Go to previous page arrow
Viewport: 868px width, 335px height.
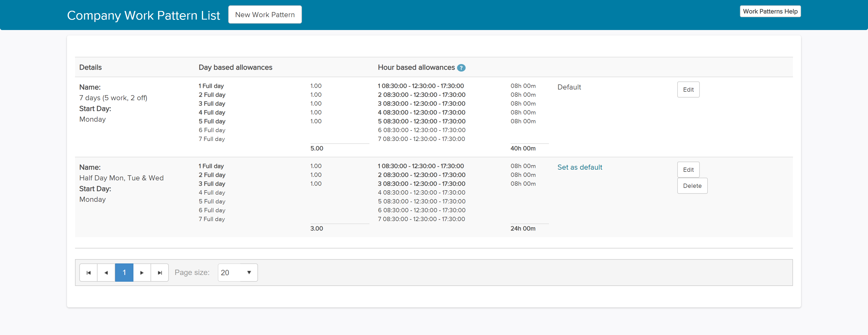106,272
